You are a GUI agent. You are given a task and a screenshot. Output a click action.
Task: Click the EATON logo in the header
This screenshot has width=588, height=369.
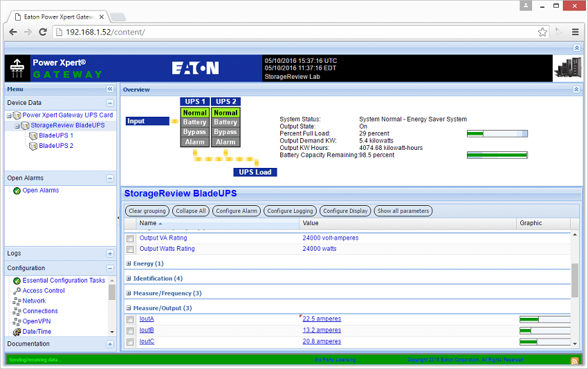click(x=195, y=68)
